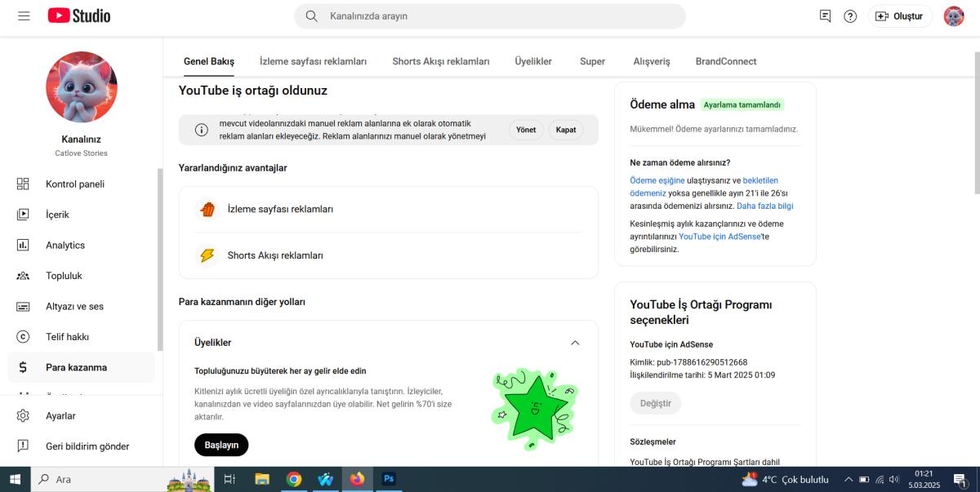
Task: Click the Wi-Fi network tray icon
Action: coord(879,479)
